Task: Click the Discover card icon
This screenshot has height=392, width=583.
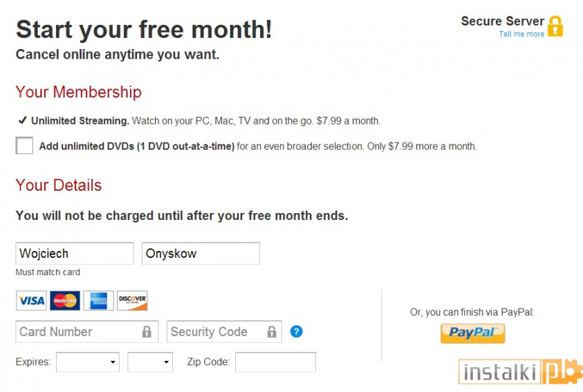Action: [132, 301]
